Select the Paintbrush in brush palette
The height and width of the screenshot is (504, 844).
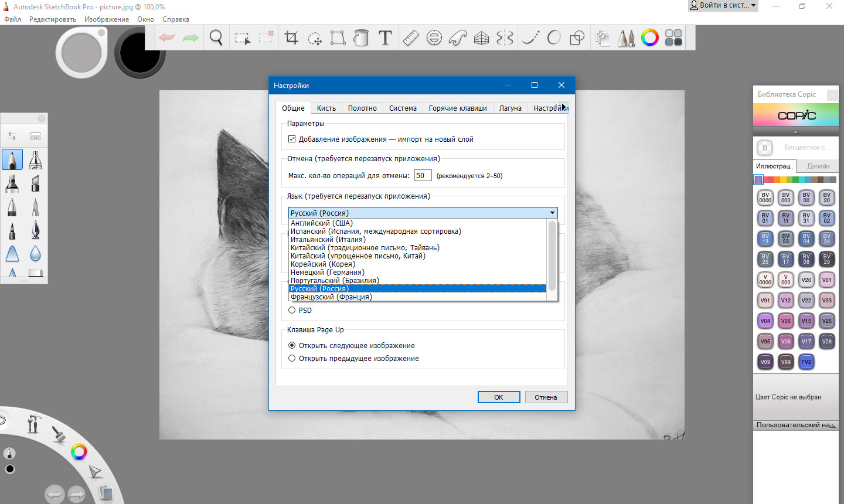36,206
